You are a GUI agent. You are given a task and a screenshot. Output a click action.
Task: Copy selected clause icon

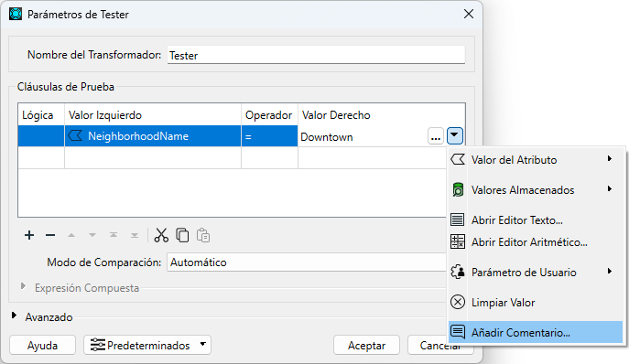click(182, 235)
